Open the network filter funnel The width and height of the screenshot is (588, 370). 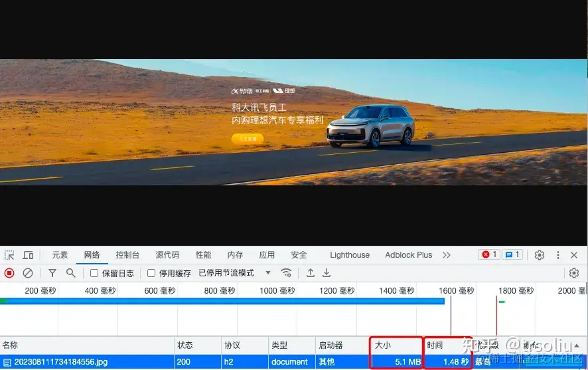52,273
